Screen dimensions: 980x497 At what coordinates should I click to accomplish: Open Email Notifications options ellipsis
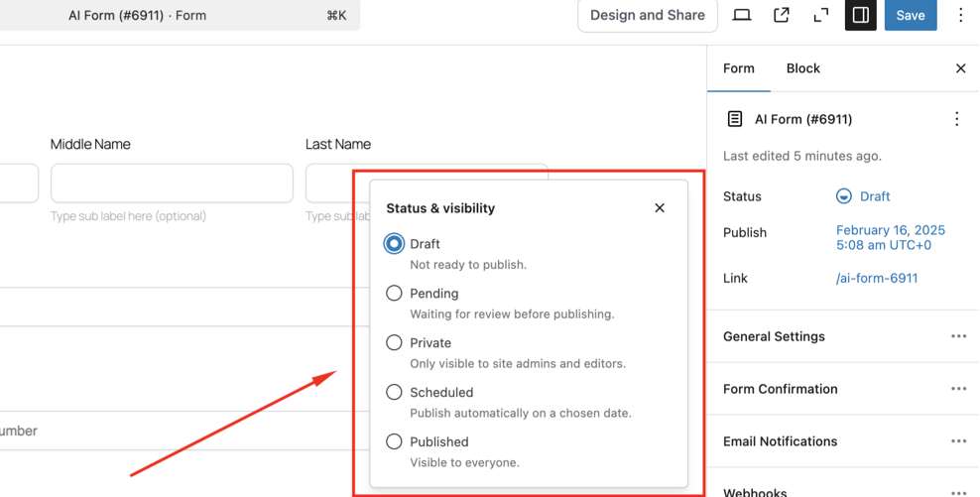(x=959, y=441)
